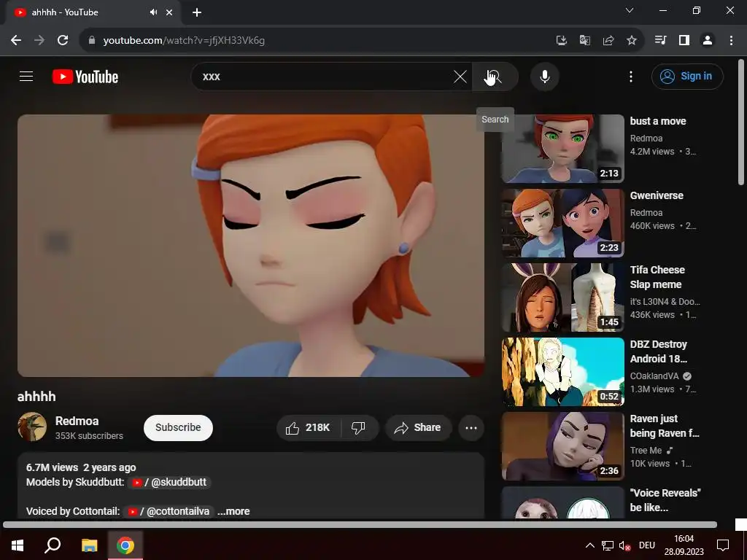Open the taskbar clock and date
Screen dimensions: 747x560
(684, 545)
